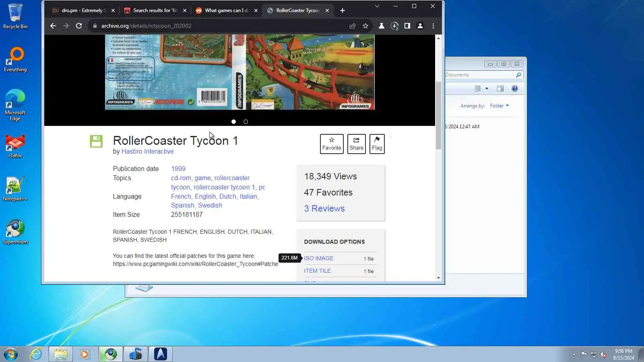Select the Microsoft Edge desktop shortcut
Screen dimensions: 644x362
[15, 105]
